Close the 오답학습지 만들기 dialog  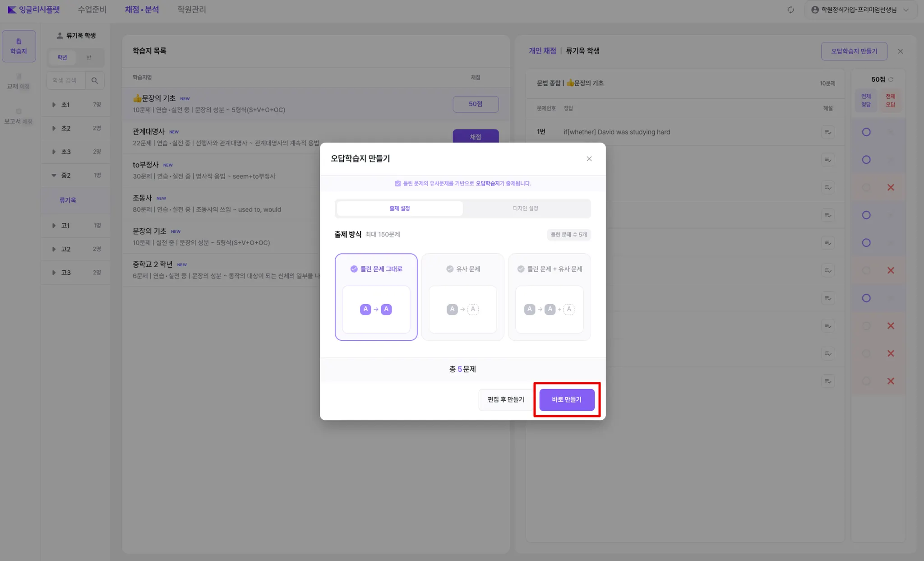[589, 159]
